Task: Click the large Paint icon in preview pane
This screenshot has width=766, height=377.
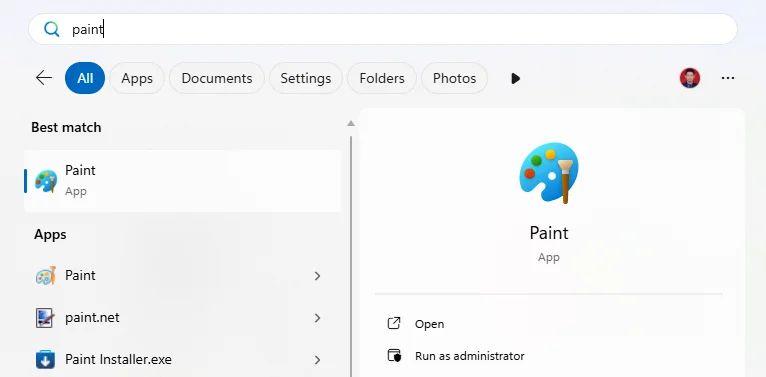Action: coord(549,173)
